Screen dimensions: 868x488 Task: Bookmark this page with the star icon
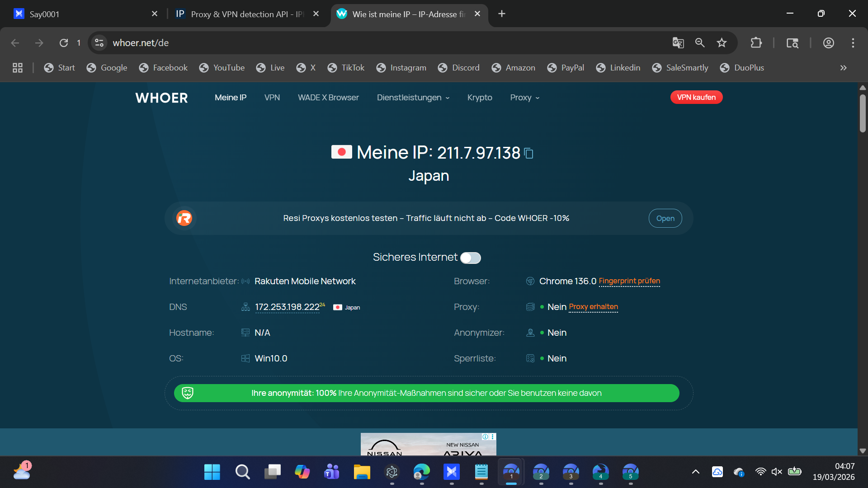(x=722, y=43)
